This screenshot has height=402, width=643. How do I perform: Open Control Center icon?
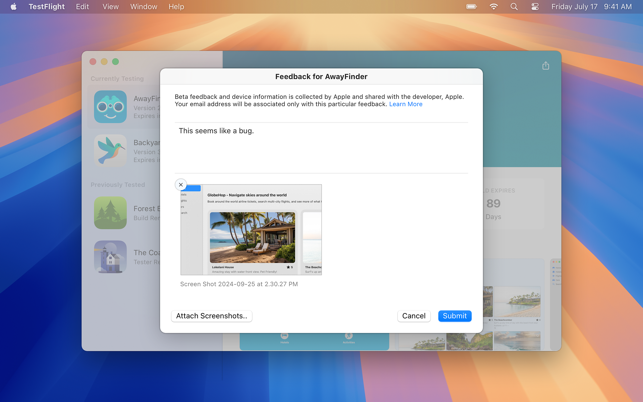coord(535,7)
